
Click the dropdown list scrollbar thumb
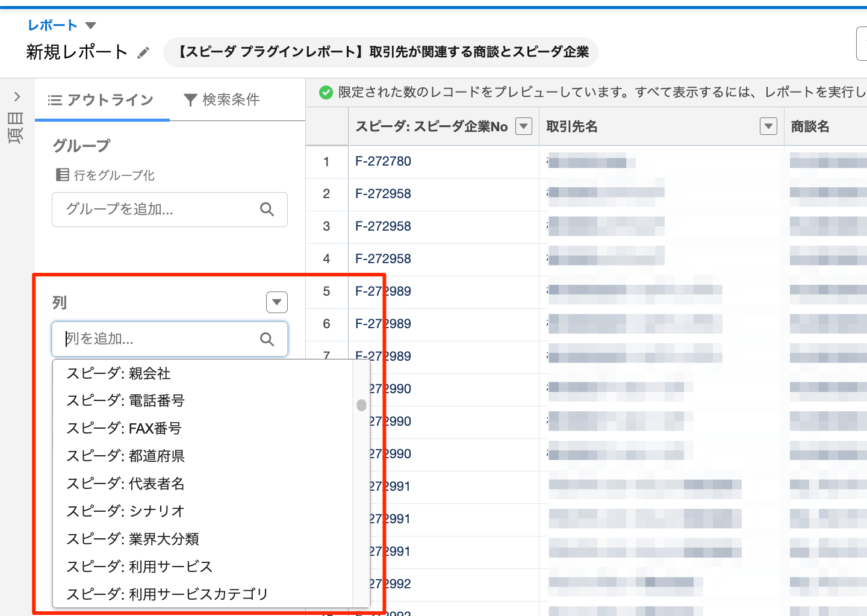click(361, 405)
